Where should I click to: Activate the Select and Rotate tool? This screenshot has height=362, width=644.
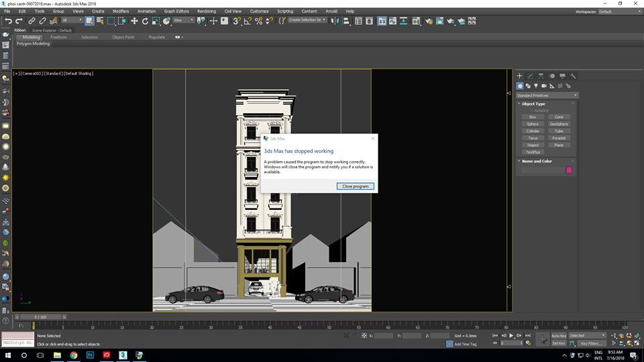pyautogui.click(x=146, y=21)
